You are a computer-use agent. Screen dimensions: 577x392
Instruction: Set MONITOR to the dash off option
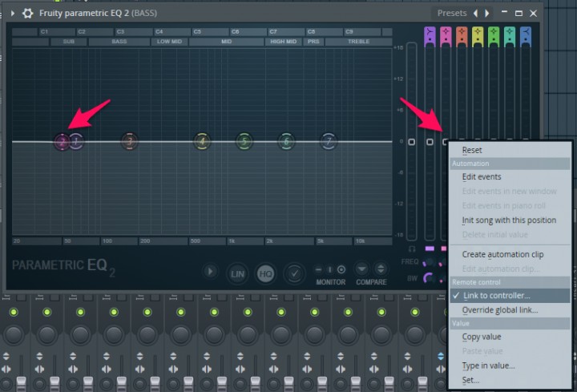(x=318, y=270)
